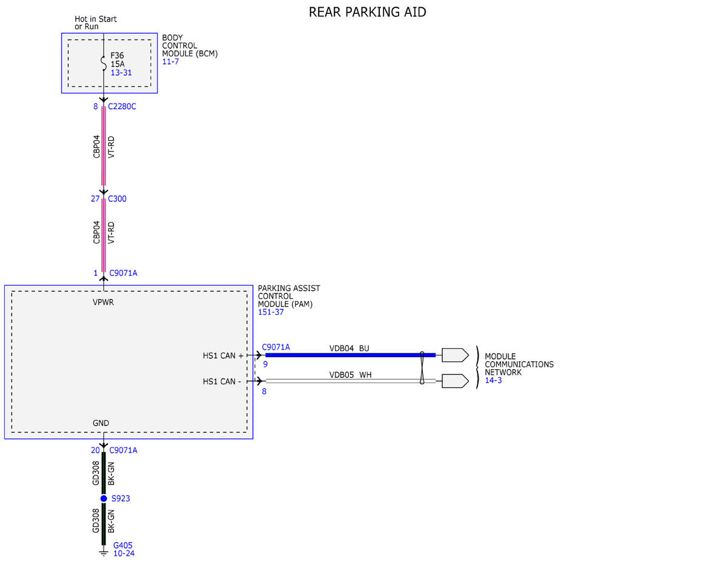
Task: Open BCM page reference 11-7
Action: (x=170, y=61)
